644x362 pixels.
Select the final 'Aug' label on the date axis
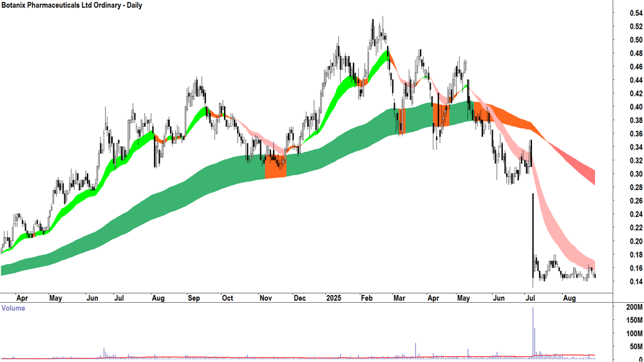(x=569, y=298)
